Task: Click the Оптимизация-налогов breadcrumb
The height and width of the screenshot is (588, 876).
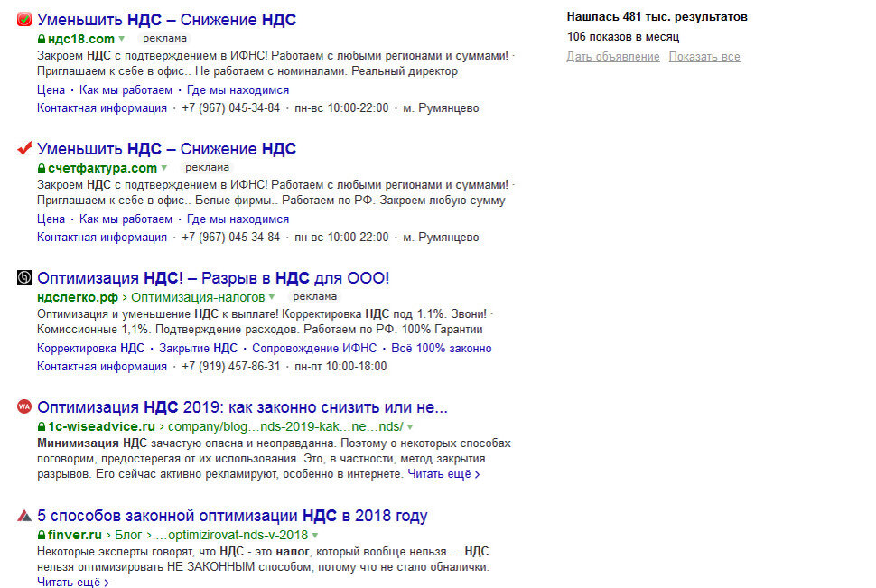Action: (x=198, y=297)
